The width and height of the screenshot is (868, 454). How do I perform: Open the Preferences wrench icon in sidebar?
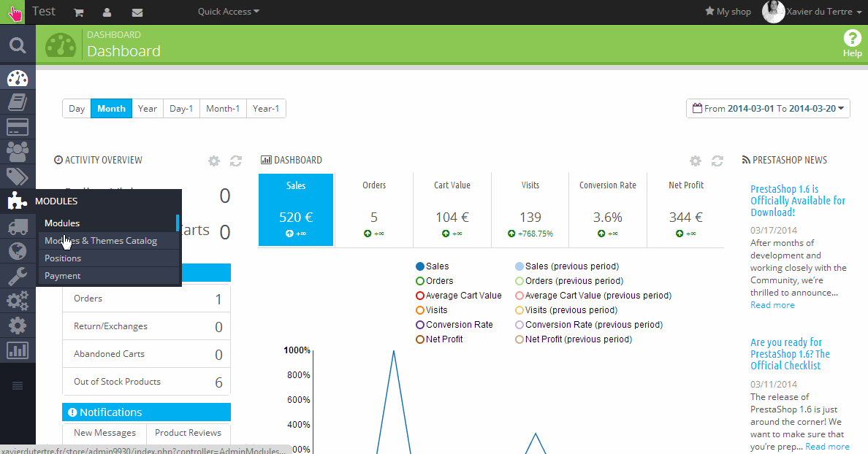[18, 276]
